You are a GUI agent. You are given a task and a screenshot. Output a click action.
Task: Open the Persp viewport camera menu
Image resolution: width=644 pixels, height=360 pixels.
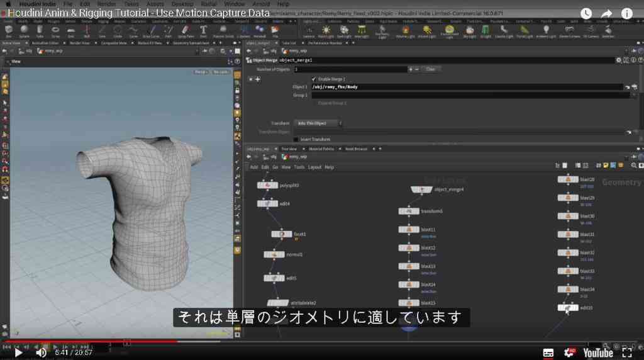pyautogui.click(x=201, y=72)
